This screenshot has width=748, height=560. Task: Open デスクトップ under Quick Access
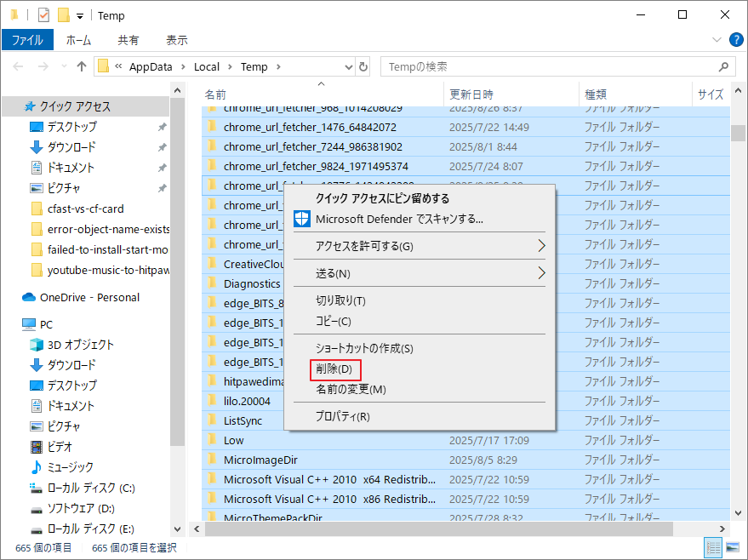[72, 127]
